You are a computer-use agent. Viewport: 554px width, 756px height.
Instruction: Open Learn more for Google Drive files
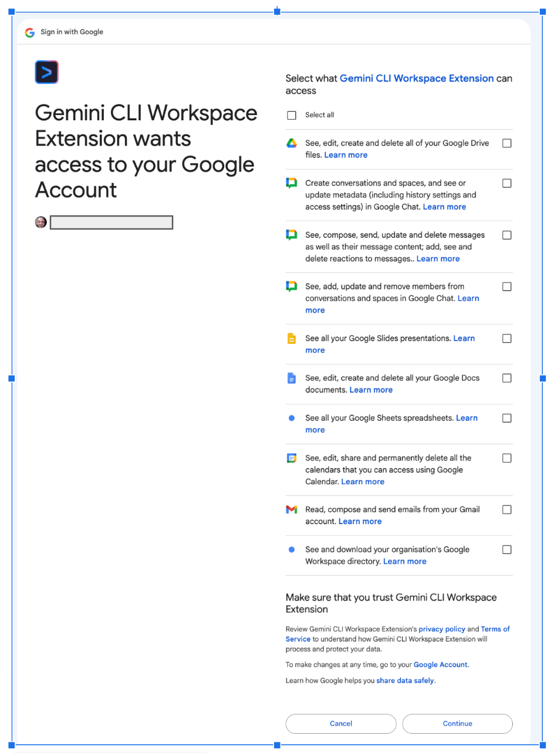coord(346,155)
